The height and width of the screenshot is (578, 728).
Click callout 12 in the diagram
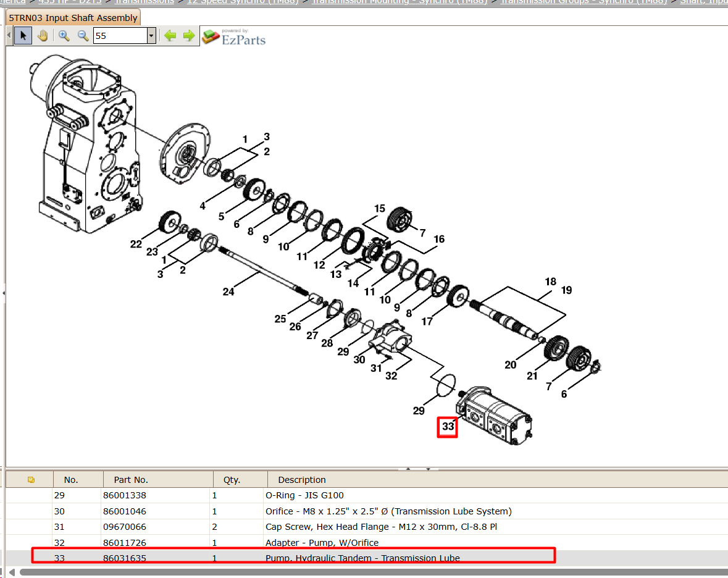click(x=319, y=265)
